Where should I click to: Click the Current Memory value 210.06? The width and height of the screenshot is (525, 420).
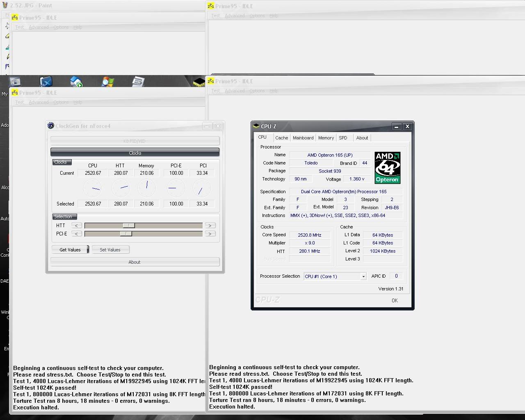[x=146, y=173]
